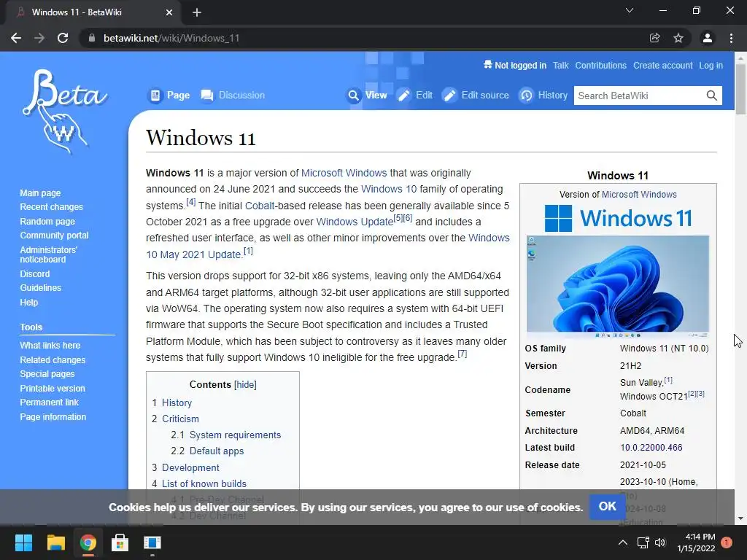The height and width of the screenshot is (560, 747).
Task: Jump to Criticism section in contents
Action: point(180,419)
